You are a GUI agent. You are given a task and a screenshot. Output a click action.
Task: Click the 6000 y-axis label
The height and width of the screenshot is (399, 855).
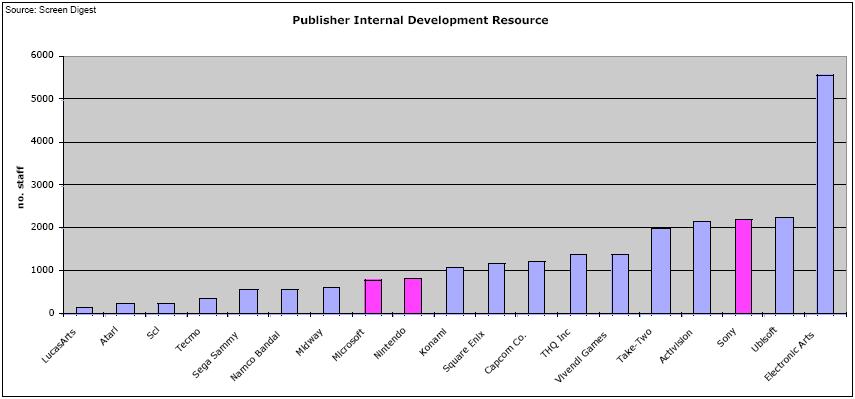pos(43,56)
